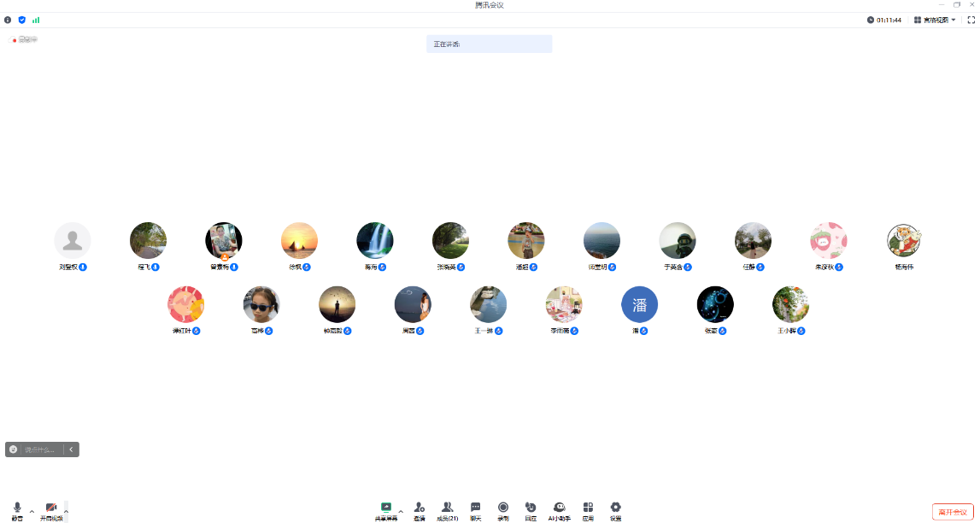
Task: Select the 潘 participant avatar
Action: tap(639, 304)
